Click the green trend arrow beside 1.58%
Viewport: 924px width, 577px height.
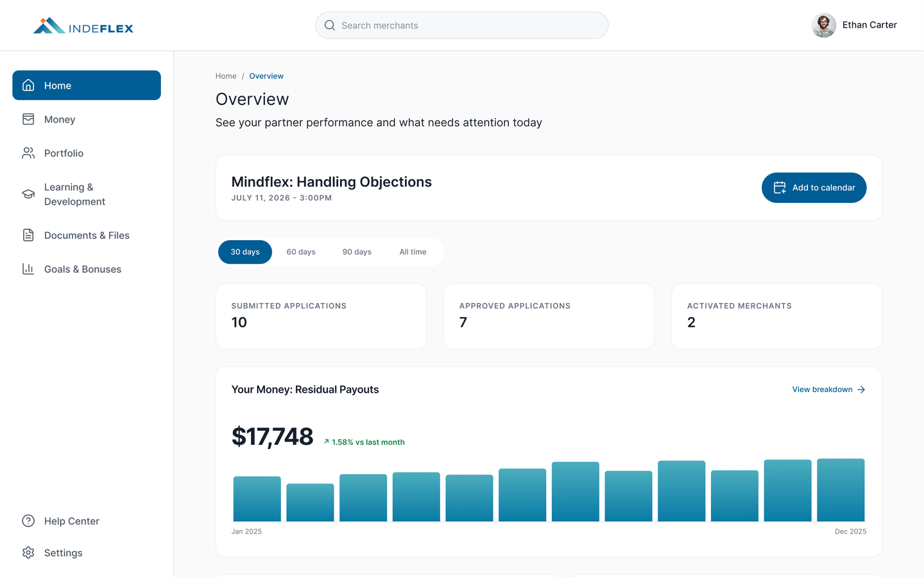point(327,442)
